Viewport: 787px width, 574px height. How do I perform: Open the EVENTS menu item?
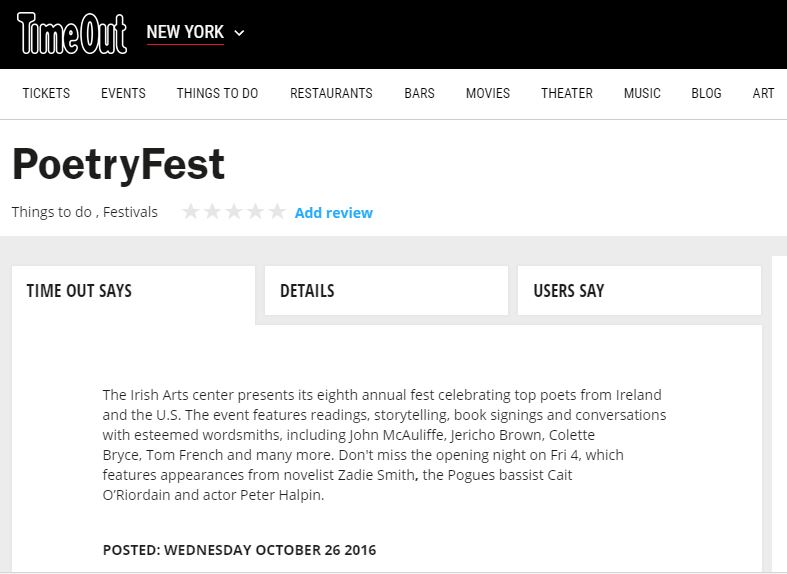(x=123, y=93)
